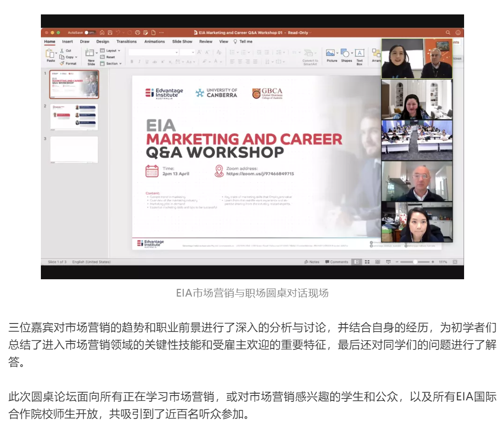
Task: Toggle the Notes pane
Action: tap(312, 262)
